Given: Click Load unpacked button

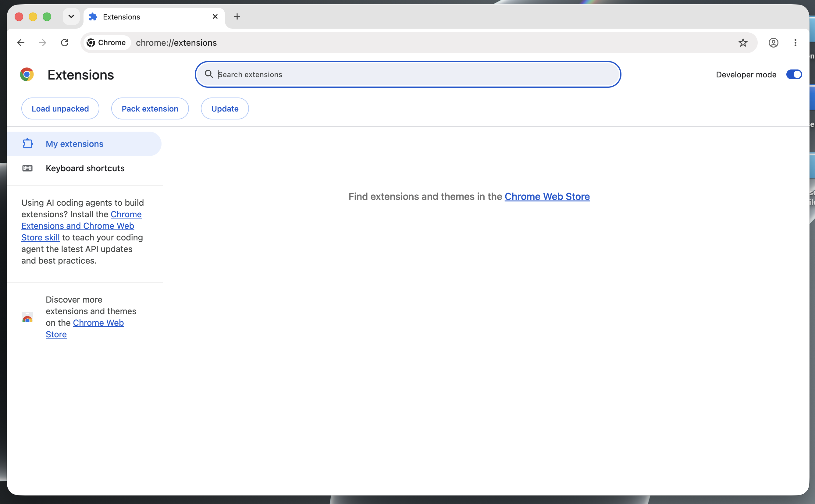Looking at the screenshot, I should pyautogui.click(x=60, y=109).
